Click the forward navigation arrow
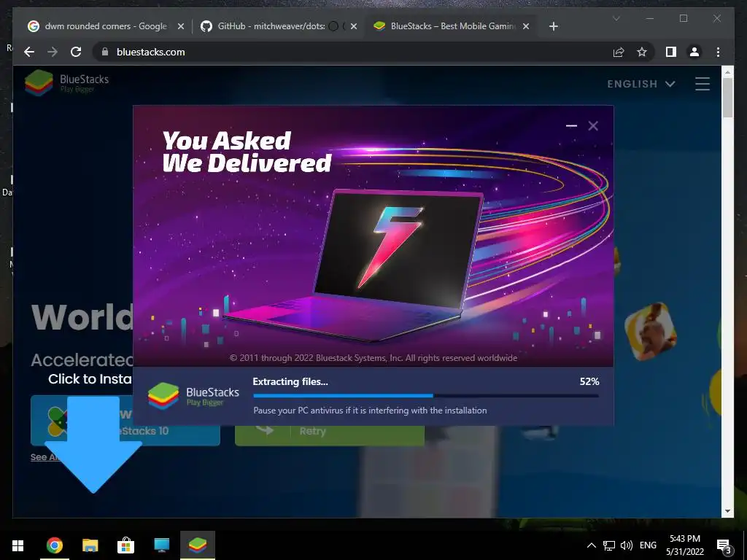747x560 pixels. pyautogui.click(x=53, y=52)
